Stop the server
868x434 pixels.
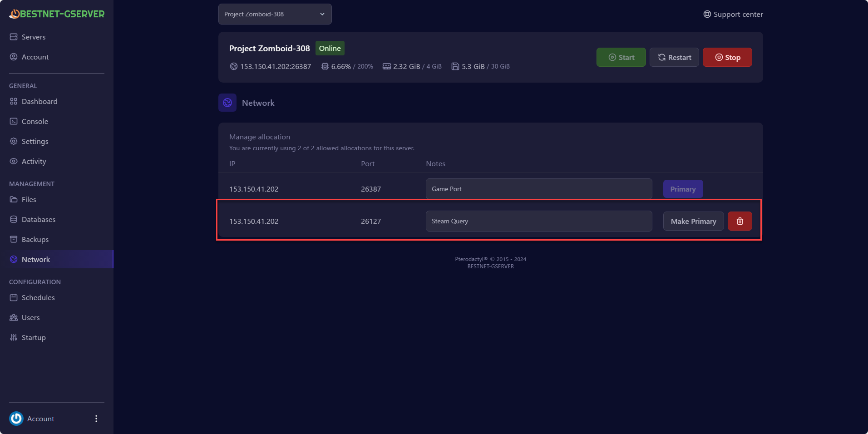727,57
